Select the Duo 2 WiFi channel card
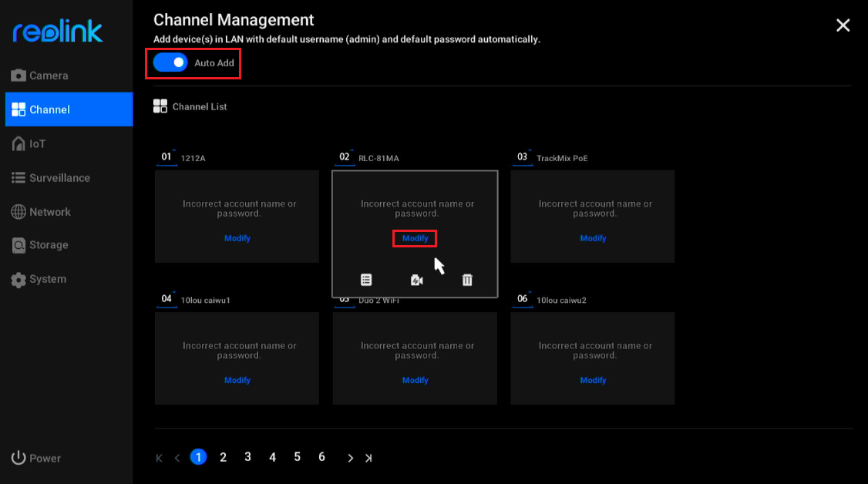868x484 pixels. [415, 358]
